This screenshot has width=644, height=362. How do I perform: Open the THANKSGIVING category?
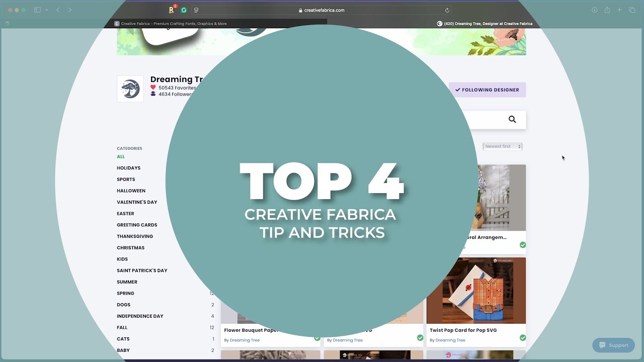(x=135, y=236)
